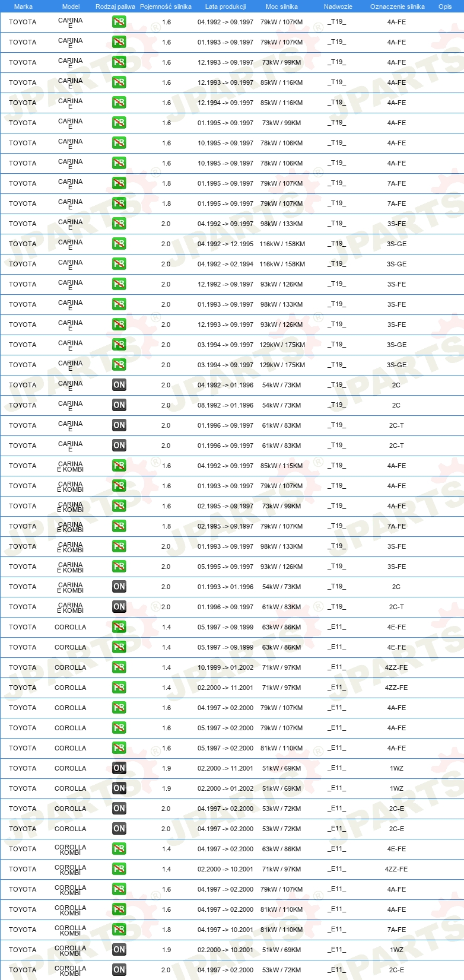This screenshot has height=980, width=464.
Task: Select production dates 01.1993 -> 01.1996
Action: [x=225, y=587]
